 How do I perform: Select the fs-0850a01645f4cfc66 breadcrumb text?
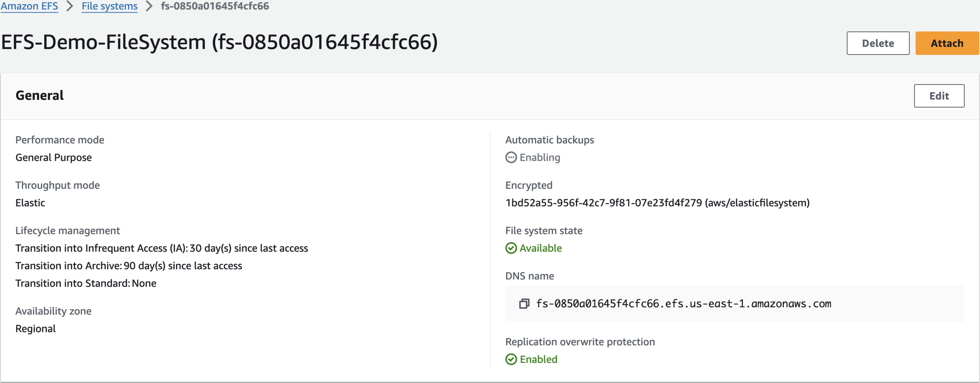coord(215,6)
